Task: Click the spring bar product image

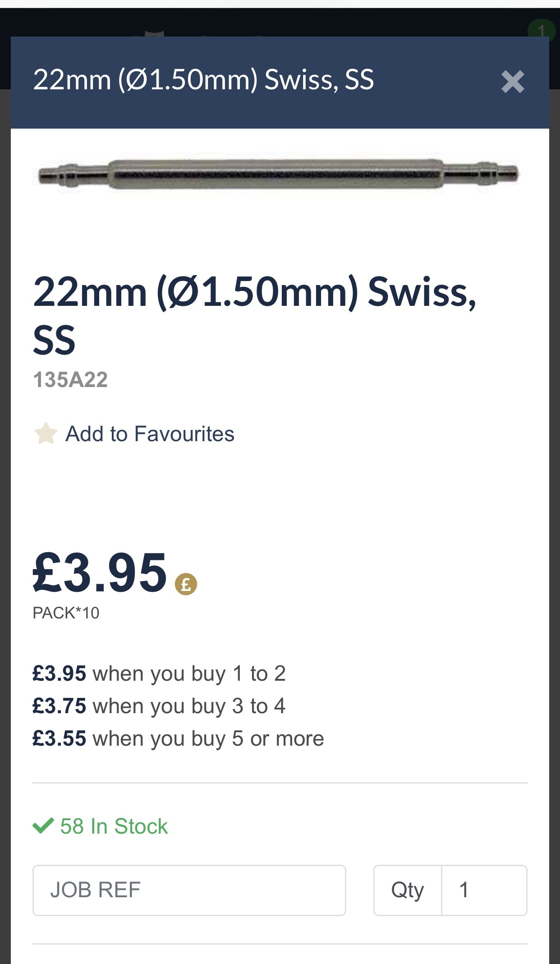Action: (279, 175)
